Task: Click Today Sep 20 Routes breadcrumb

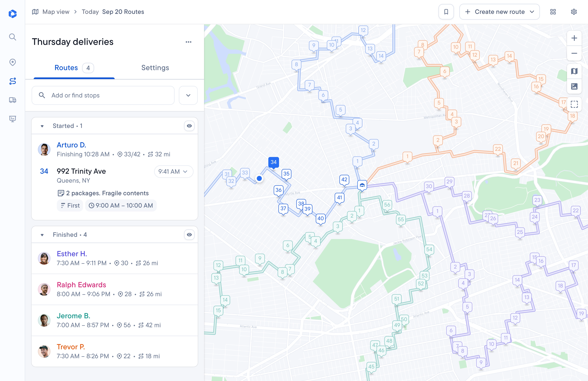Action: 113,12
